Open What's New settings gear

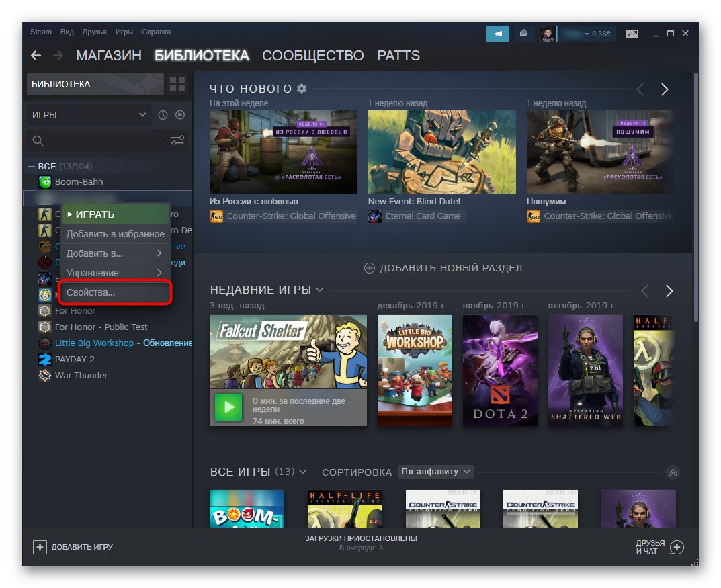pos(302,88)
